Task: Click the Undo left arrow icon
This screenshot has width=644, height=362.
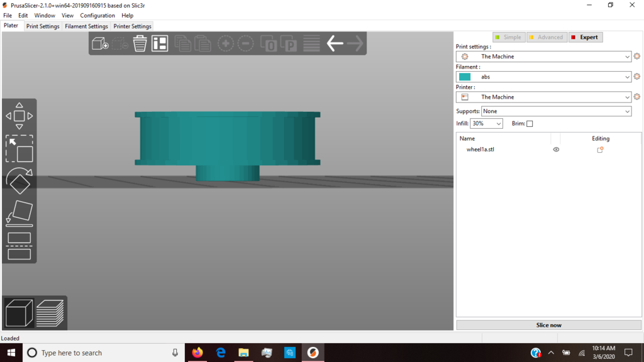Action: tap(335, 43)
